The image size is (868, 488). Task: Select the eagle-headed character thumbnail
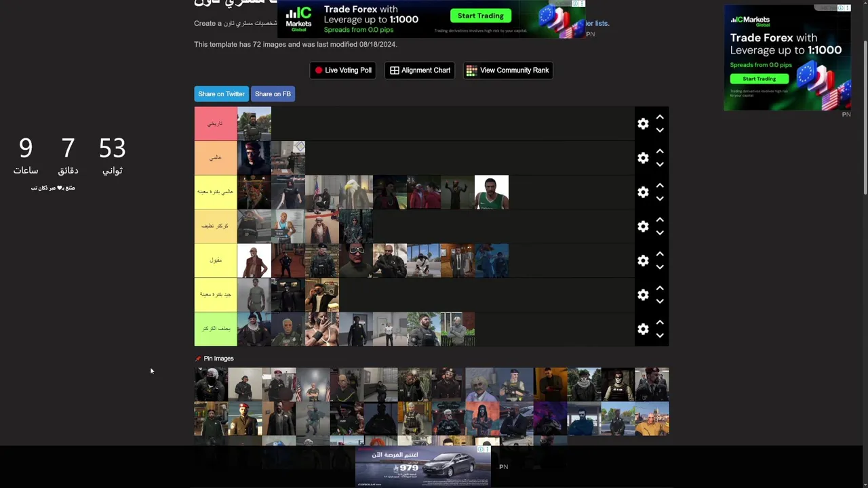coord(356,192)
